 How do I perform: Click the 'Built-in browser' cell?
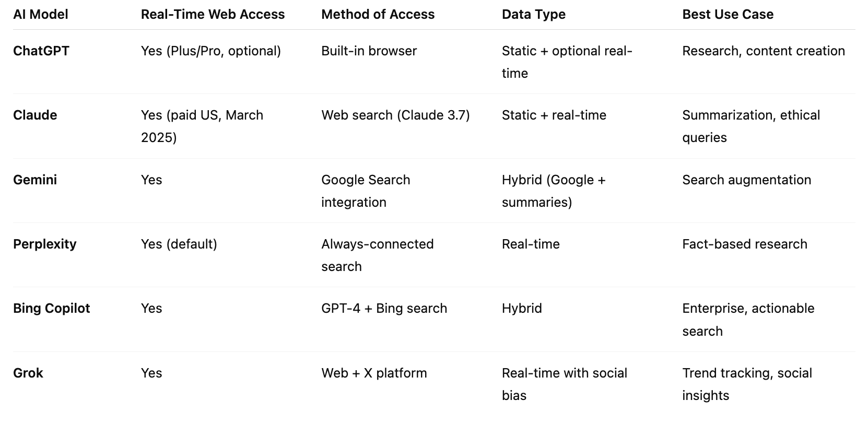pyautogui.click(x=369, y=51)
